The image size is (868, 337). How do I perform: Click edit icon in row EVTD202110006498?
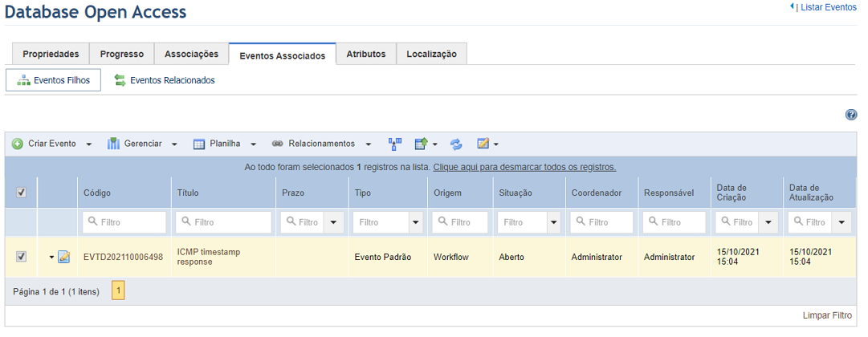click(x=63, y=257)
